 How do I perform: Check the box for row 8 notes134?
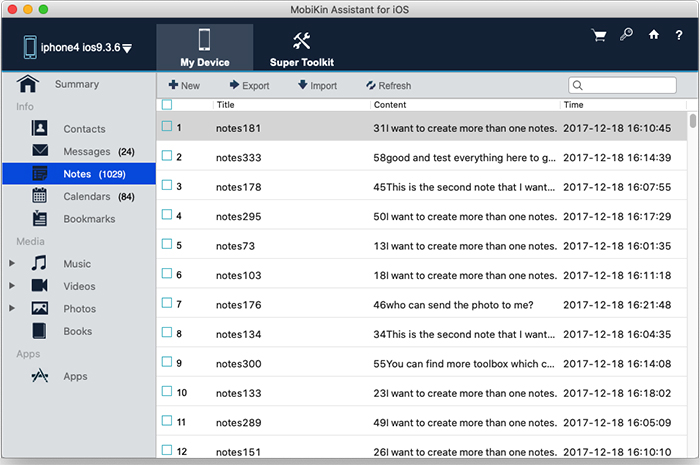click(x=167, y=332)
